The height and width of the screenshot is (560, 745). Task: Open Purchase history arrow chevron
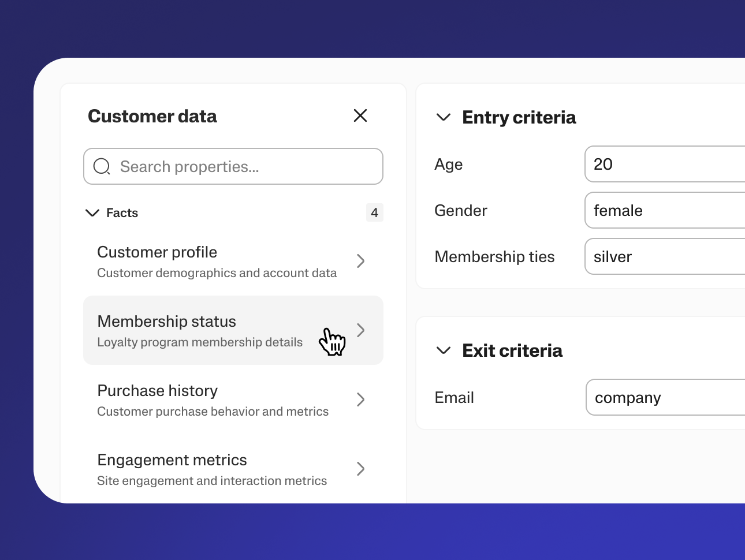[360, 400]
